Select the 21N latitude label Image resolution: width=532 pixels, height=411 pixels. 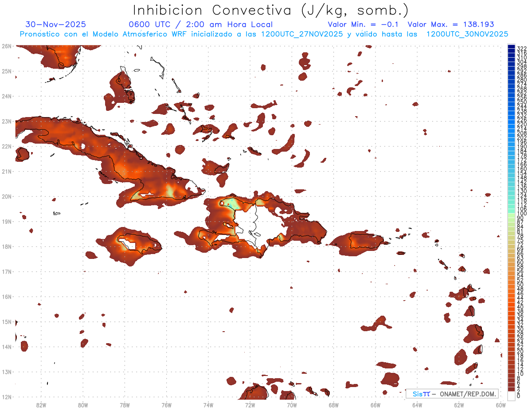[x=7, y=171]
